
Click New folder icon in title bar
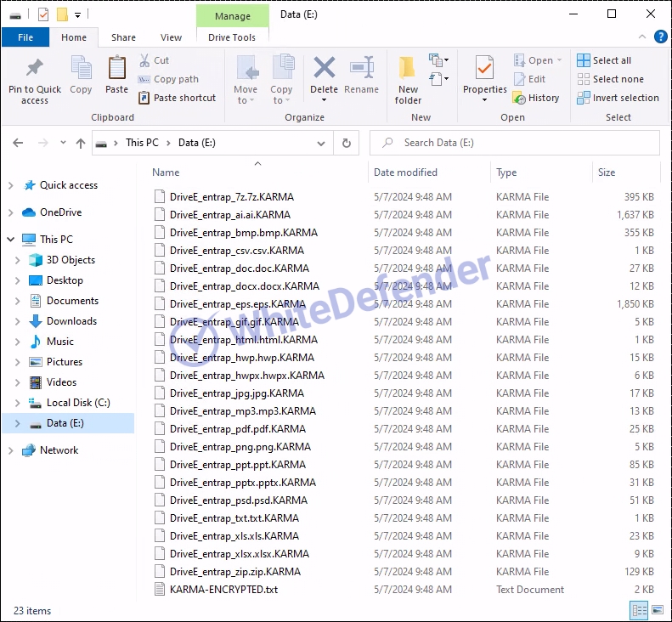[63, 14]
